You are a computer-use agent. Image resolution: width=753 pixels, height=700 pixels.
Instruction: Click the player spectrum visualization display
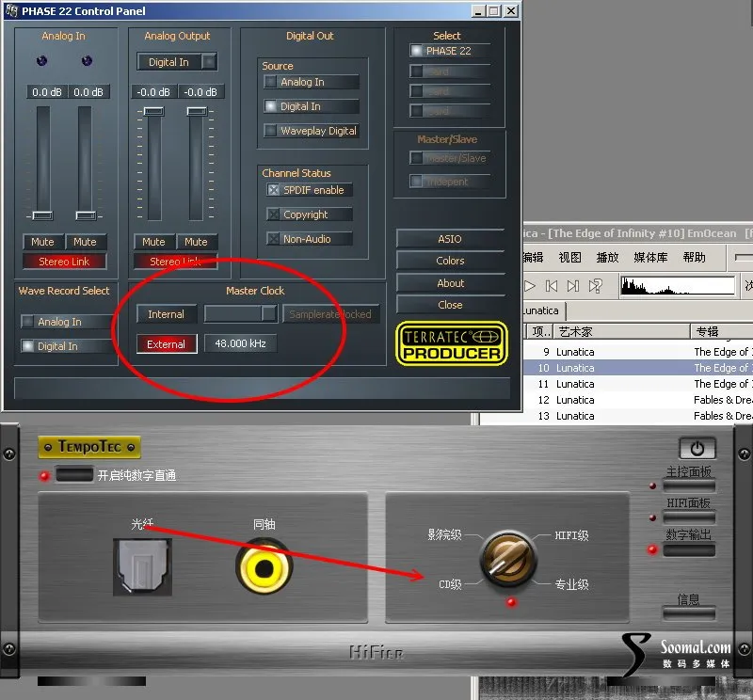(x=678, y=286)
